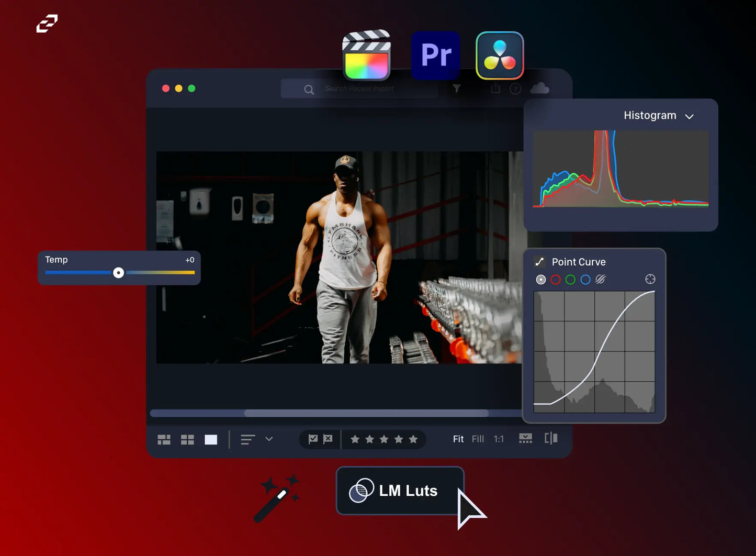The image size is (756, 556).
Task: Click the Final Cut Pro app icon
Action: 366,55
